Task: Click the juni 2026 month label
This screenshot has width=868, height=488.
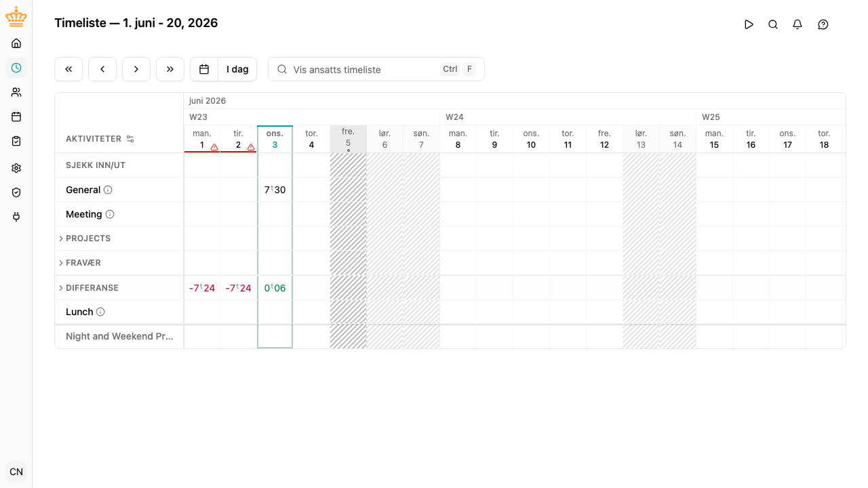Action: [x=208, y=101]
